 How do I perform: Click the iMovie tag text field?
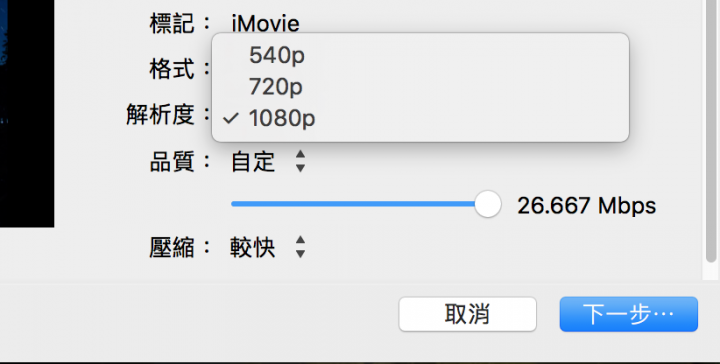[265, 24]
